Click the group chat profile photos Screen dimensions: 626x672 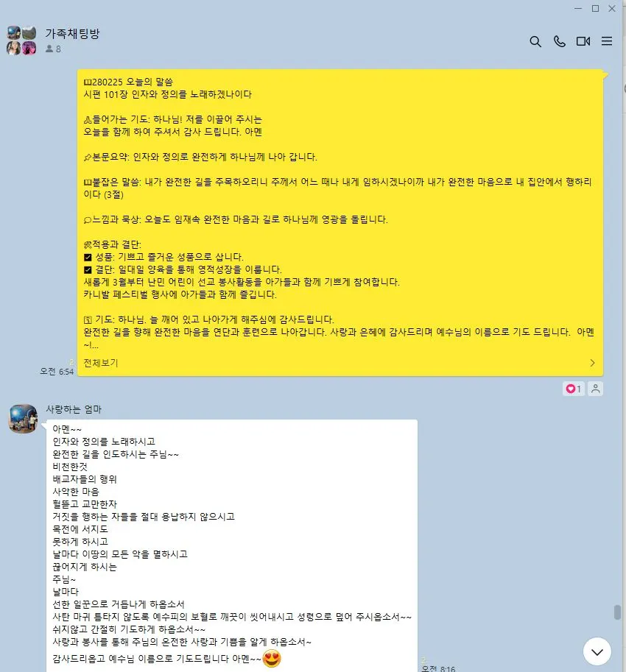pyautogui.click(x=21, y=40)
